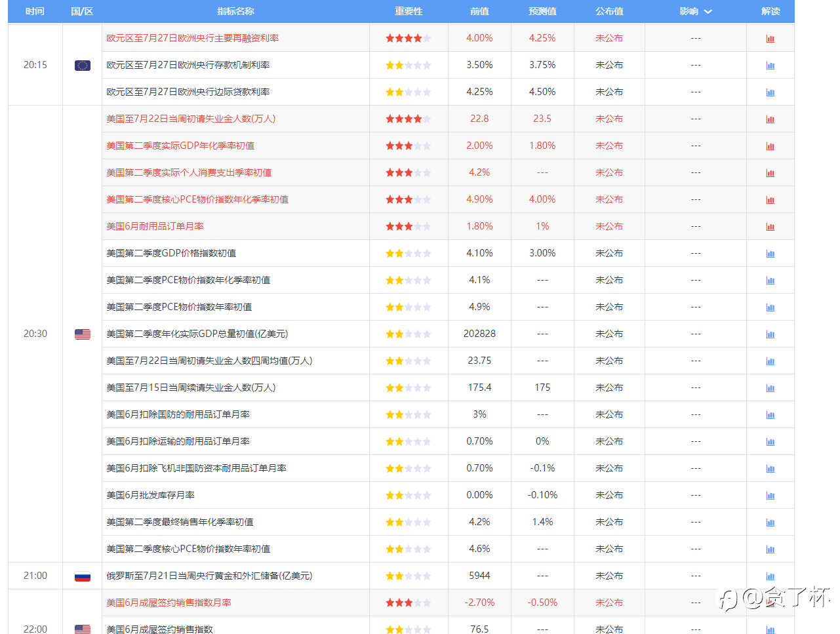The image size is (840, 634).
Task: Open chart icon for 当周初请失业金人数(万人) row
Action: [770, 119]
